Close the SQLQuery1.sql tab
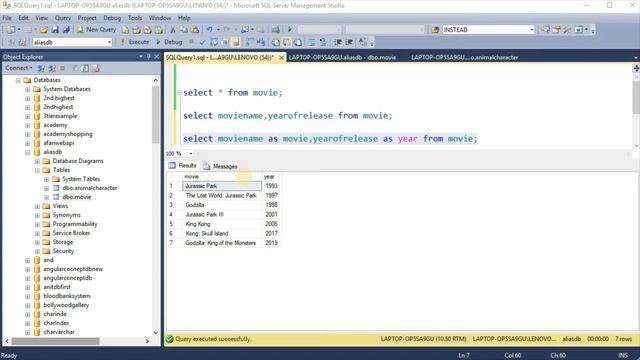This screenshot has width=640, height=360. [x=281, y=58]
